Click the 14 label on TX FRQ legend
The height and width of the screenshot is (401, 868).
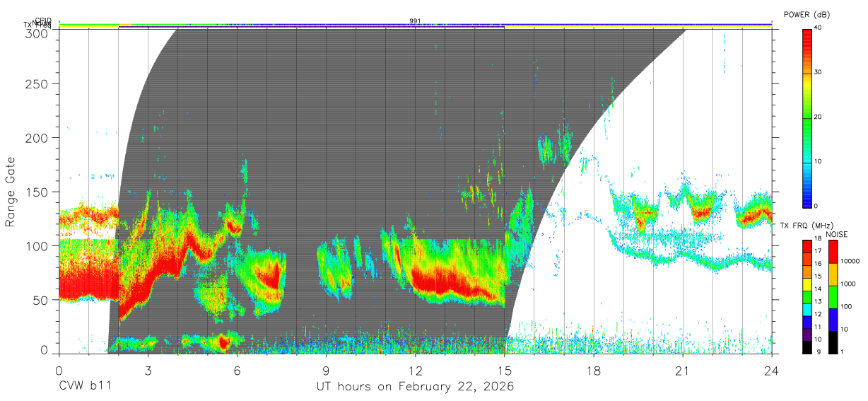coord(818,289)
